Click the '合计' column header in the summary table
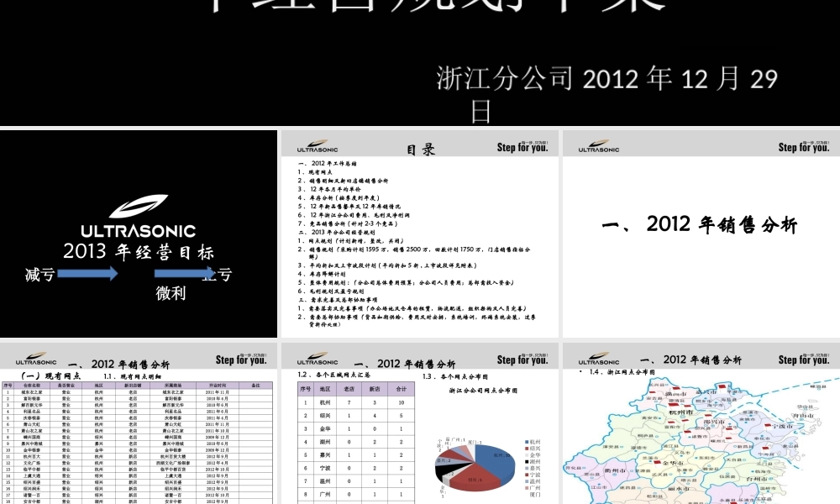Image resolution: width=840 pixels, height=504 pixels. (x=402, y=389)
